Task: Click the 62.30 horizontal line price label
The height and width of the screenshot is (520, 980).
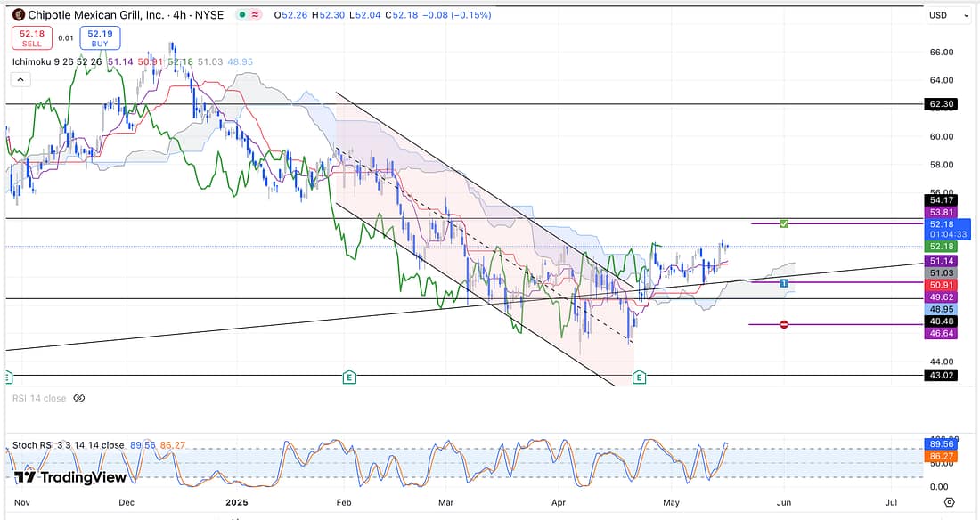Action: pos(942,104)
